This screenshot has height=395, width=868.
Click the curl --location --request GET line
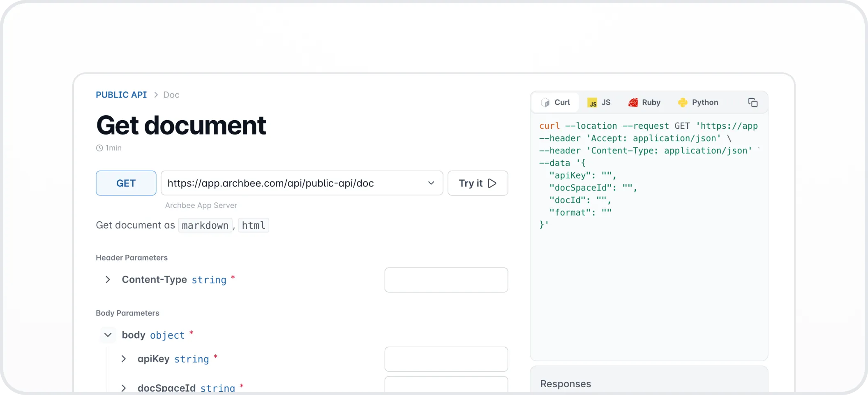point(649,126)
